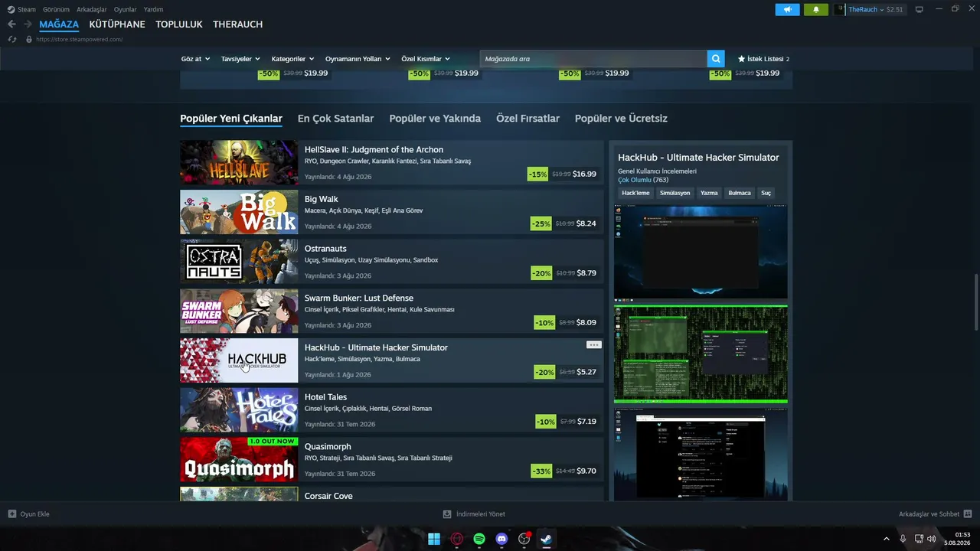Select the Simülasyon tag in the preview panel
This screenshot has height=551, width=980.
pyautogui.click(x=675, y=193)
